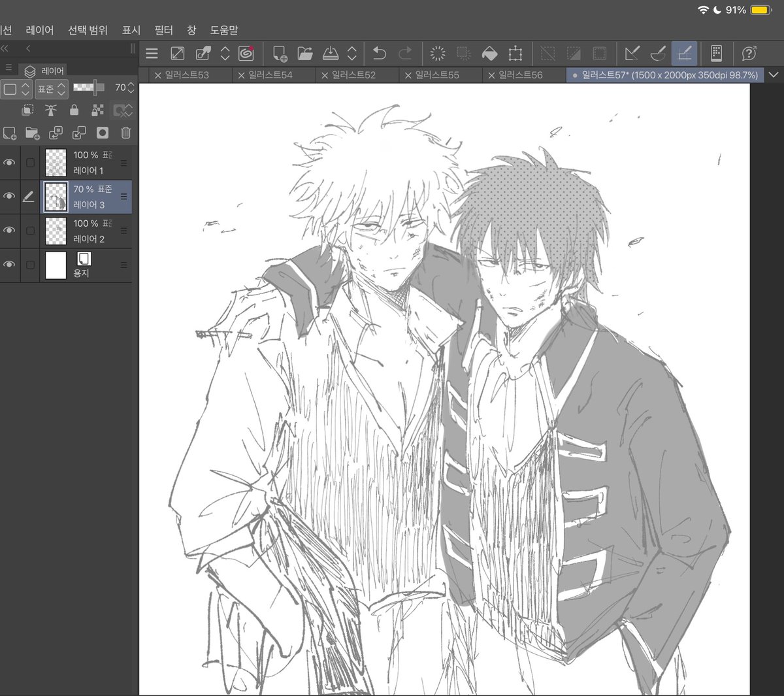The height and width of the screenshot is (696, 784).
Task: Clear layer contents with delete icon
Action: click(x=438, y=54)
